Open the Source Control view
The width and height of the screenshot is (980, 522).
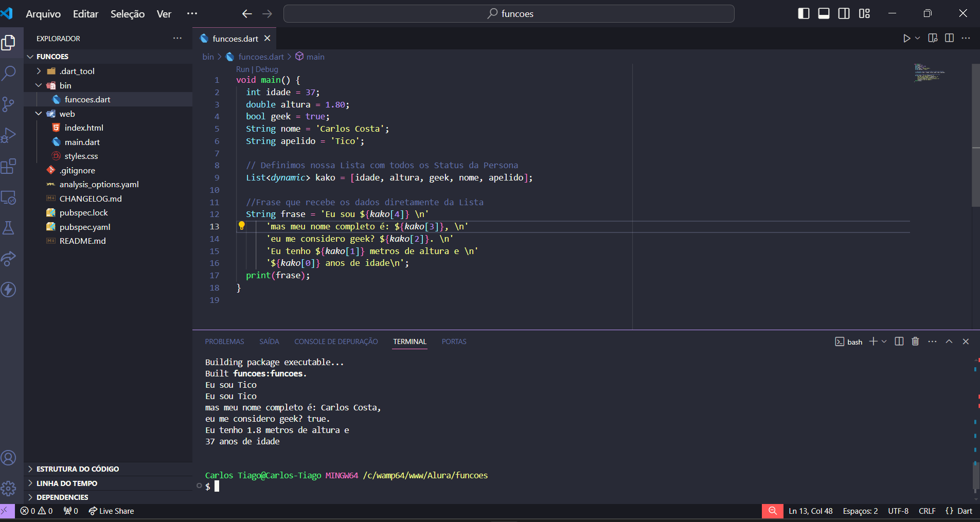point(9,104)
